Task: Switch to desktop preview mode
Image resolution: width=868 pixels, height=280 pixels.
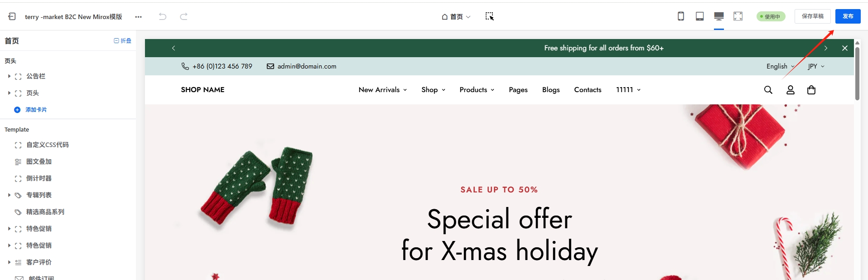Action: click(719, 16)
